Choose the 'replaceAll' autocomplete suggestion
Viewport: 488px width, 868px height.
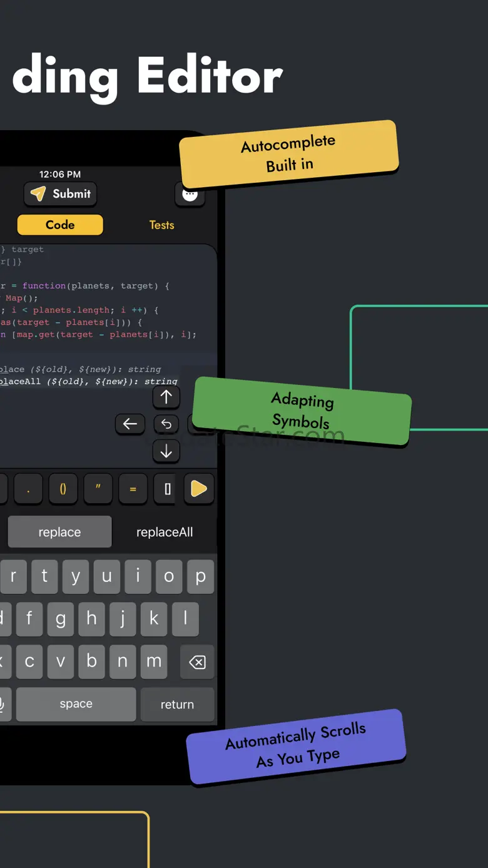pyautogui.click(x=165, y=532)
